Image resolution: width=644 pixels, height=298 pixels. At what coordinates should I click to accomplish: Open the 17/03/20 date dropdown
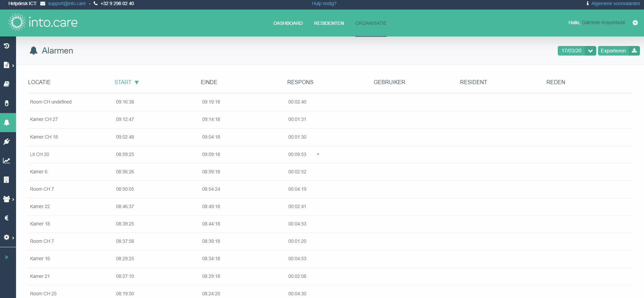[577, 51]
